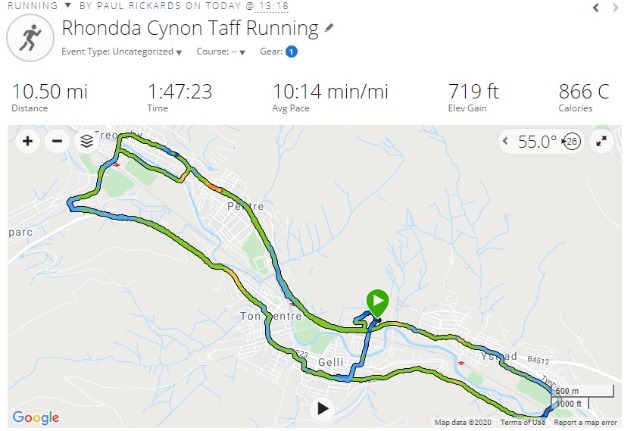640x431 pixels.
Task: Open the map layers selector
Action: click(x=87, y=141)
